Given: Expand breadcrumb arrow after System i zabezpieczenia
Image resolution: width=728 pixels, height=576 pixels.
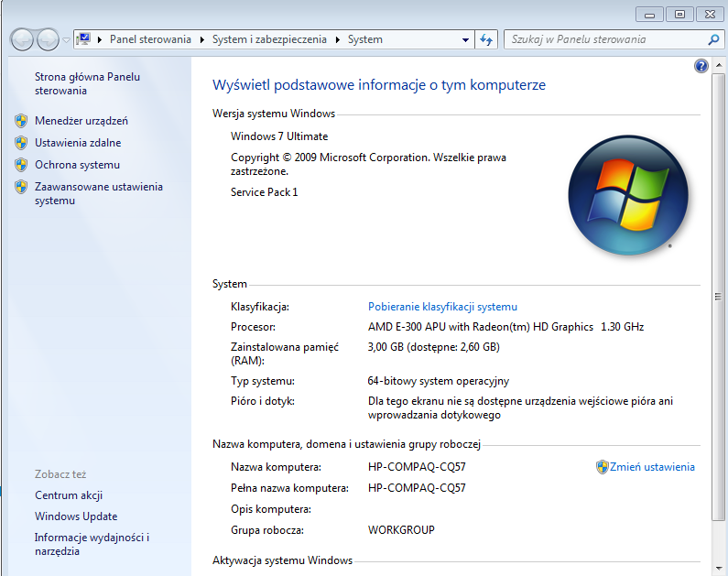Looking at the screenshot, I should click(338, 39).
